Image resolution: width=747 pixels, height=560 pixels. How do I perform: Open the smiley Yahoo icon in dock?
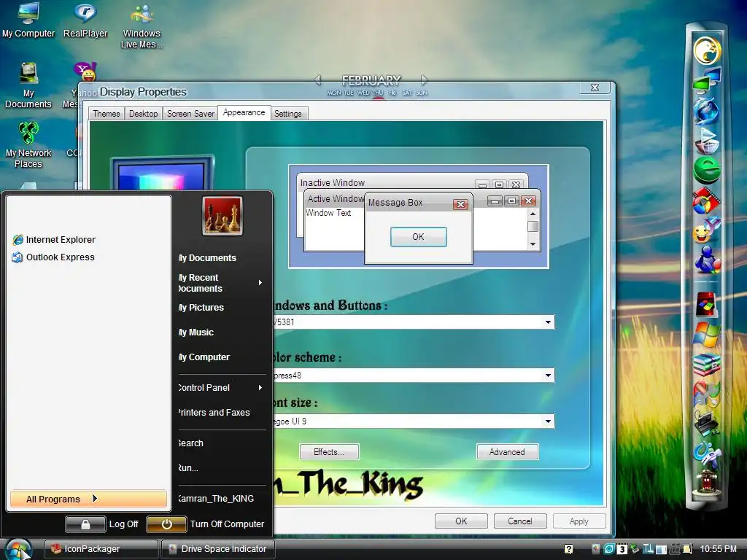click(x=707, y=230)
